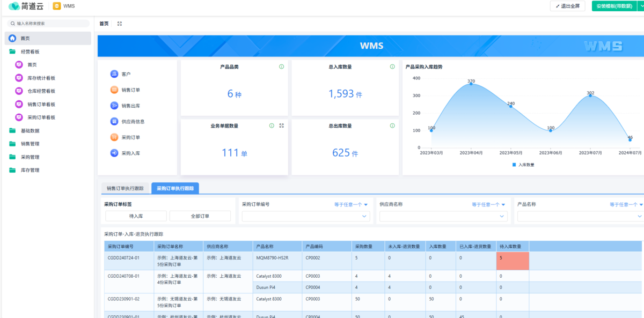Open 库存统计看板 in the sidebar
This screenshot has width=644, height=318.
click(41, 78)
